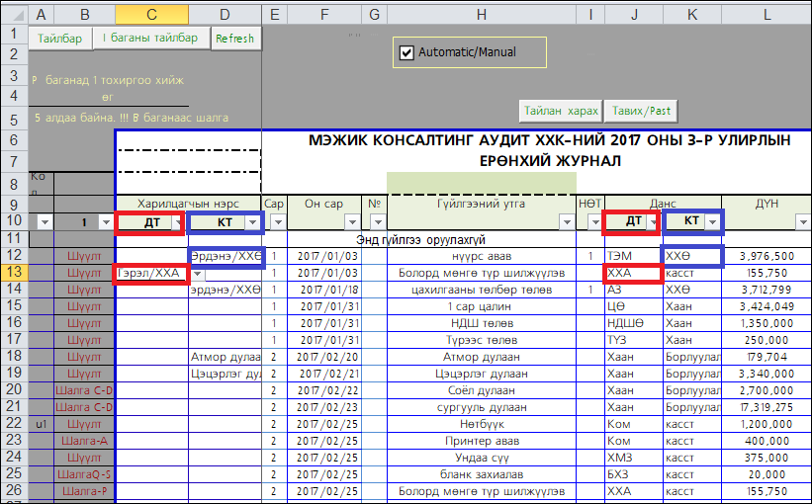The image size is (812, 504).
Task: Open the Гүйлгээний утга filter dropdown
Action: click(x=567, y=223)
